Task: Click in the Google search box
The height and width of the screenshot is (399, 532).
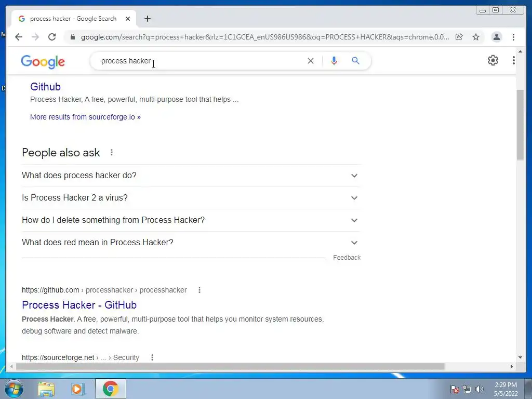Action: point(200,61)
